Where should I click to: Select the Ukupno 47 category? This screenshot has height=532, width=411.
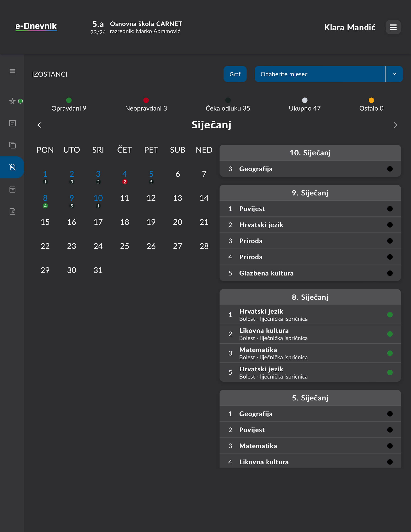point(305,100)
